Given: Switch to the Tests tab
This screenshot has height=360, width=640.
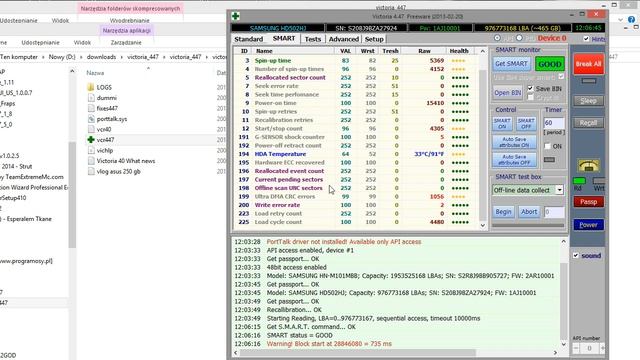Looking at the screenshot, I should coord(313,39).
